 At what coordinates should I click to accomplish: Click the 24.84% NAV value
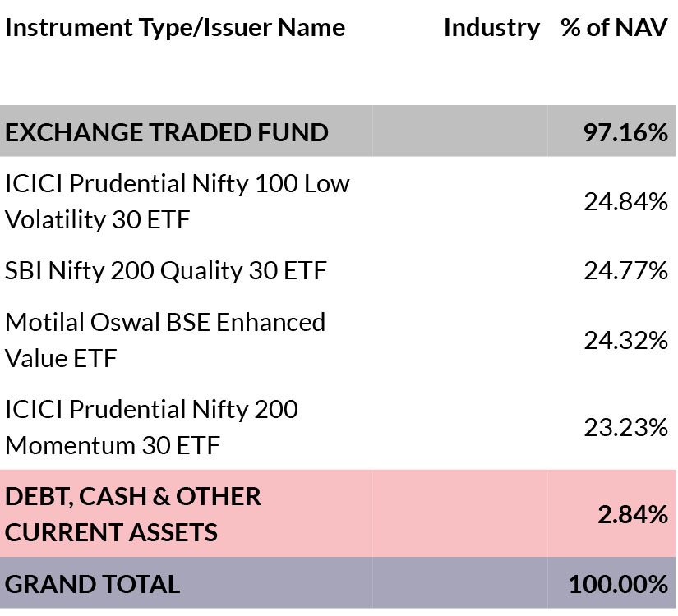click(625, 201)
